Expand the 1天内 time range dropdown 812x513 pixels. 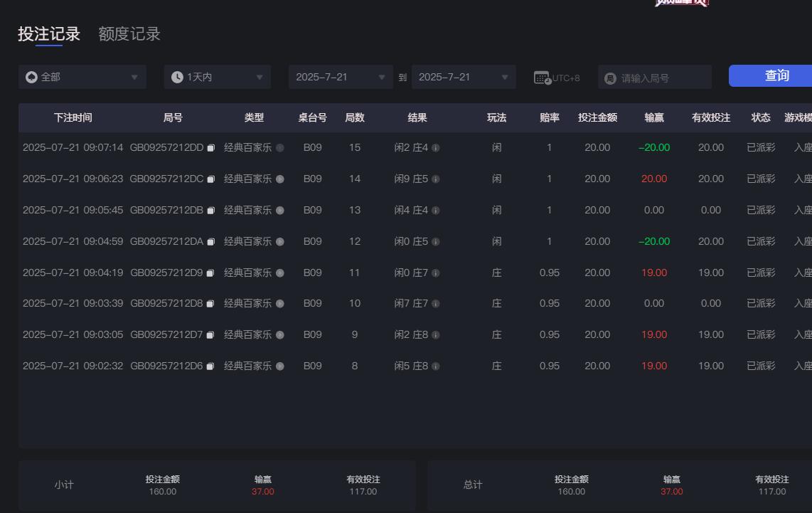coord(217,76)
